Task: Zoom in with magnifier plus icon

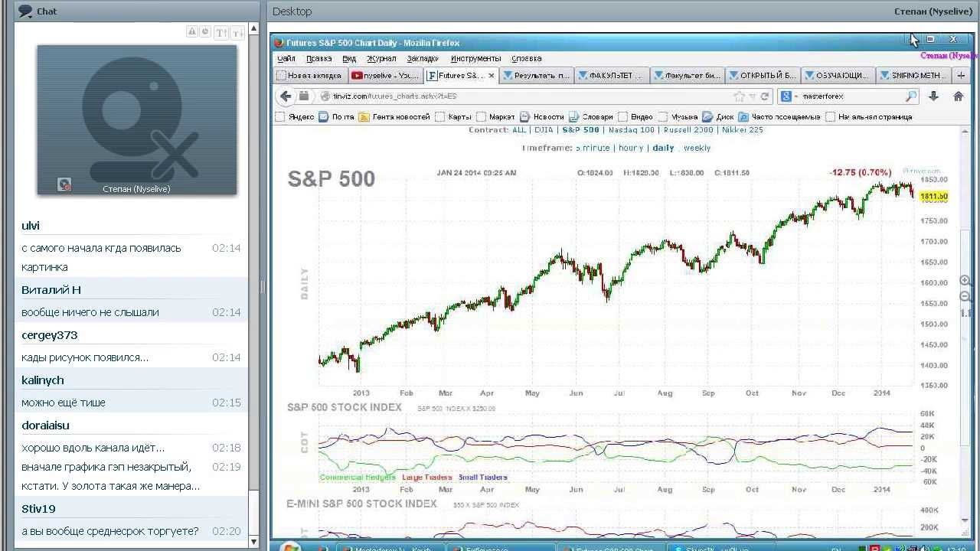Action: click(965, 281)
